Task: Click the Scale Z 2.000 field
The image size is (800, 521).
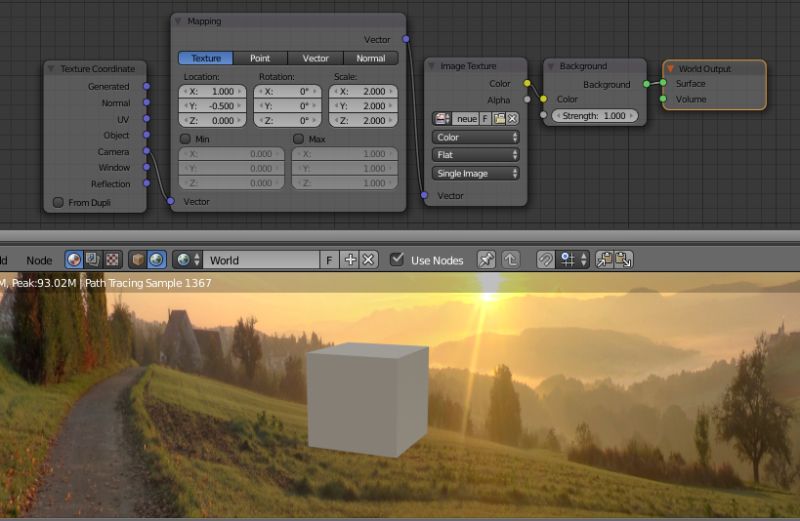Action: tap(363, 121)
